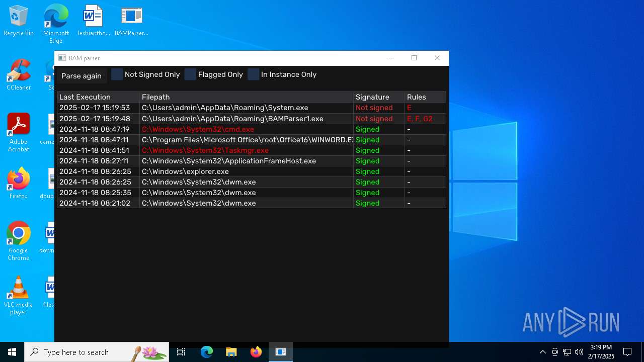Click the 2025-02-17 15:19:53 timestamp cell
Screen dimensions: 644x362
pyautogui.click(x=98, y=108)
